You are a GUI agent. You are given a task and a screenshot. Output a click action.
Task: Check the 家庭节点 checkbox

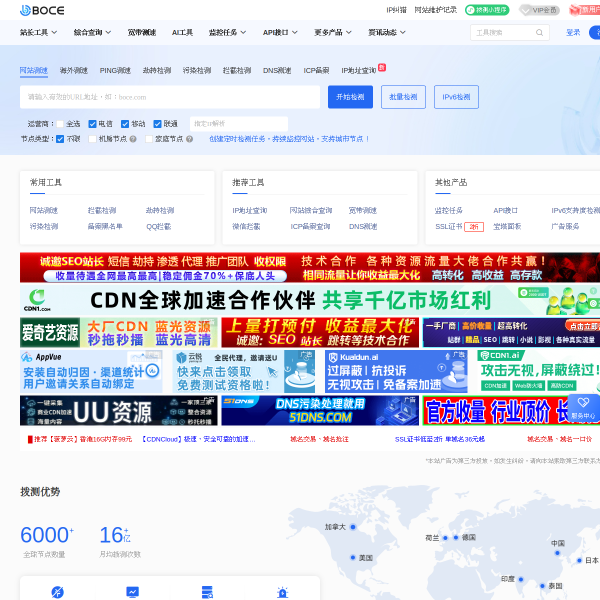(149, 139)
